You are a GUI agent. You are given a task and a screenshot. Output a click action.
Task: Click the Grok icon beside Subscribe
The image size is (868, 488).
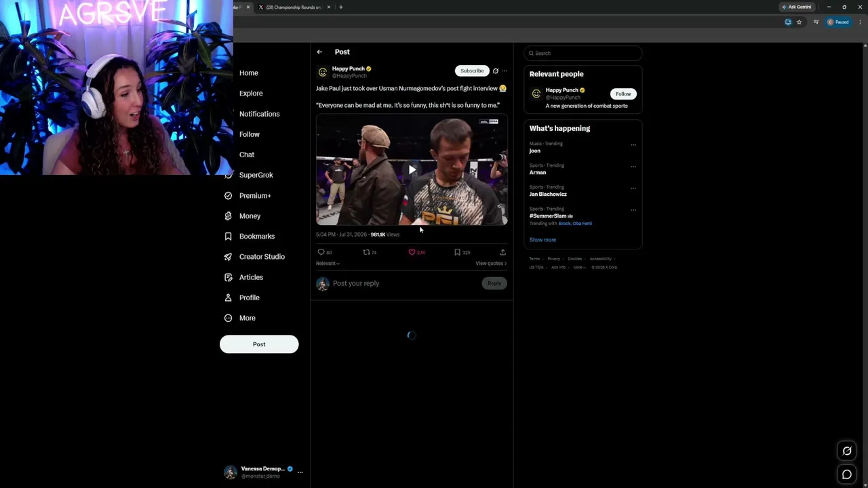click(x=495, y=70)
